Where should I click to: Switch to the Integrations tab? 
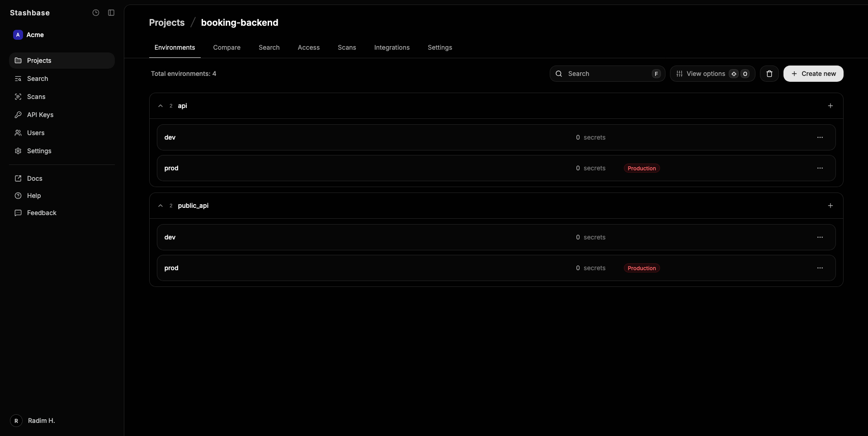[x=392, y=47]
